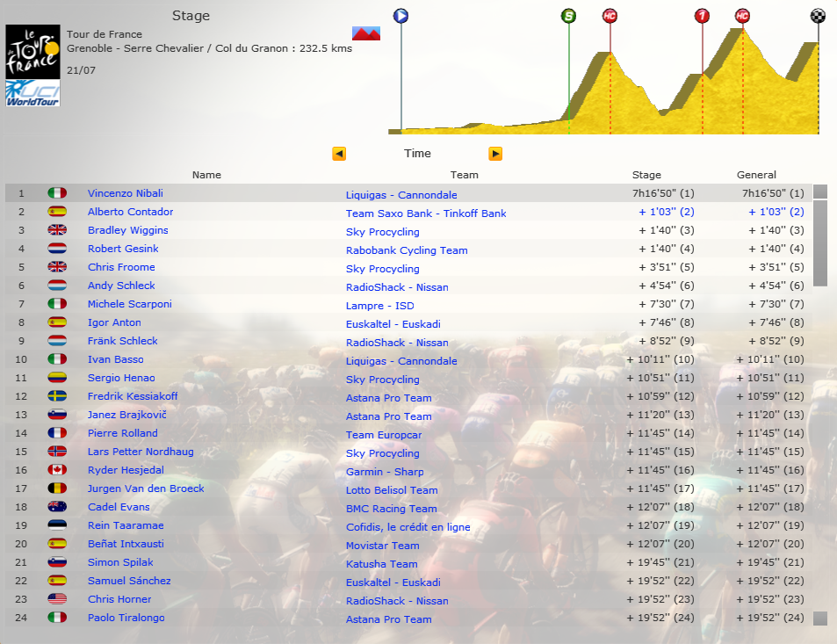Open the Sky Procycling team for Wiggins

coord(382,232)
